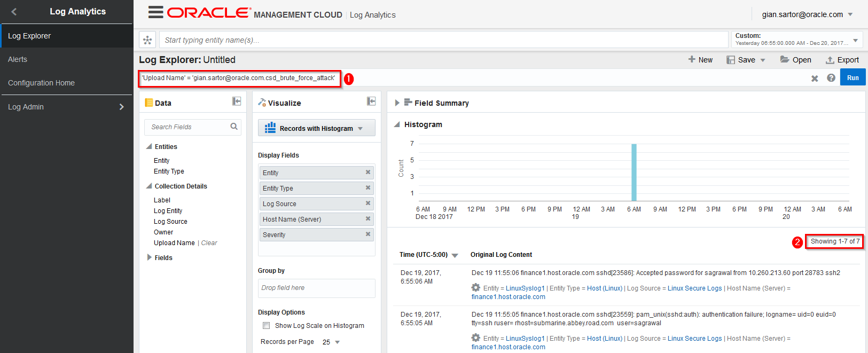This screenshot has width=868, height=353.
Task: Remove Entity from Display Fields
Action: tap(368, 172)
